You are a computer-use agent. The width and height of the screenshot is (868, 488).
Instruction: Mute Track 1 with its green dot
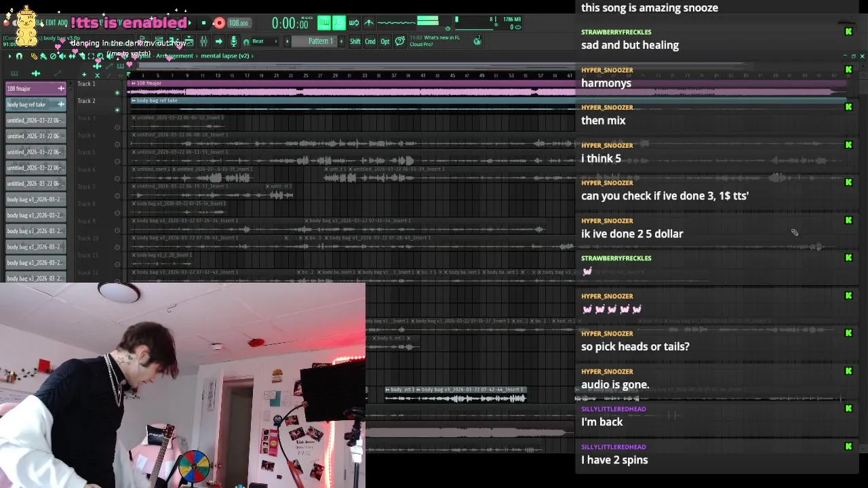[x=117, y=92]
